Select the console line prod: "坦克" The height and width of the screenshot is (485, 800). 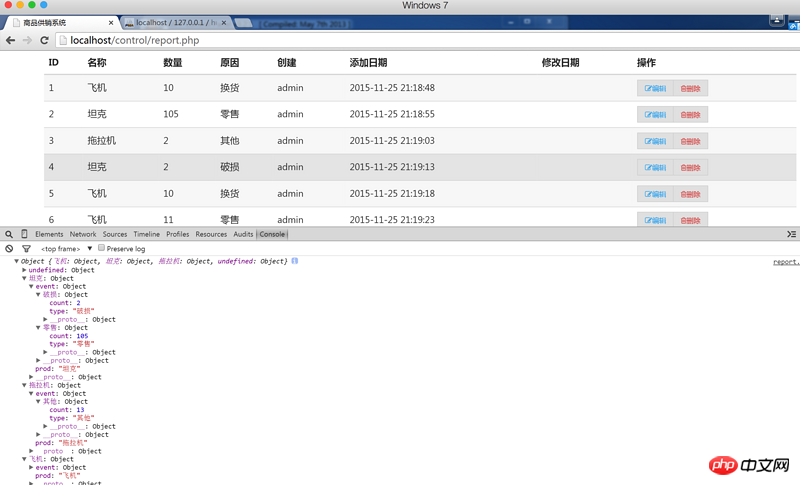click(x=58, y=369)
